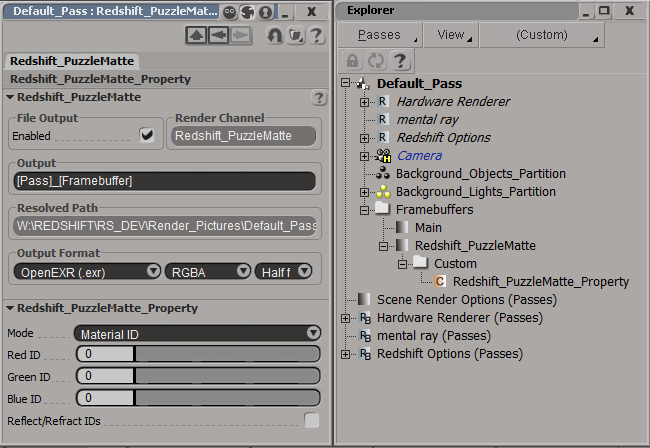
Task: Select the Redshift_PuzzleMatte tab
Action: click(x=72, y=61)
